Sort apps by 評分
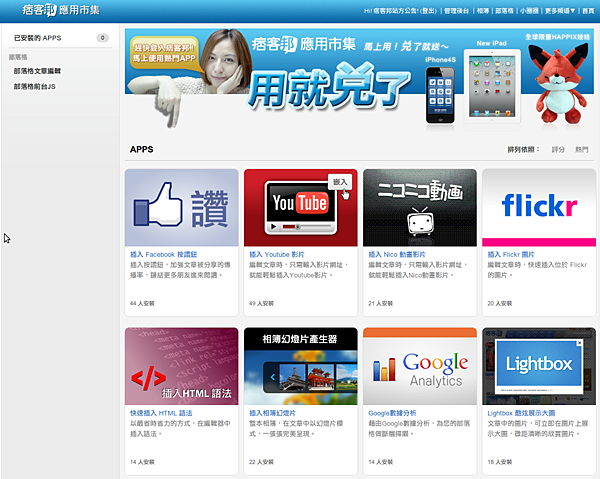 pos(558,150)
